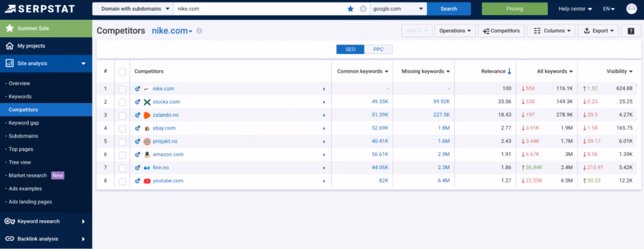Click the Keyword research key icon
The height and width of the screenshot is (249, 644).
tap(9, 221)
